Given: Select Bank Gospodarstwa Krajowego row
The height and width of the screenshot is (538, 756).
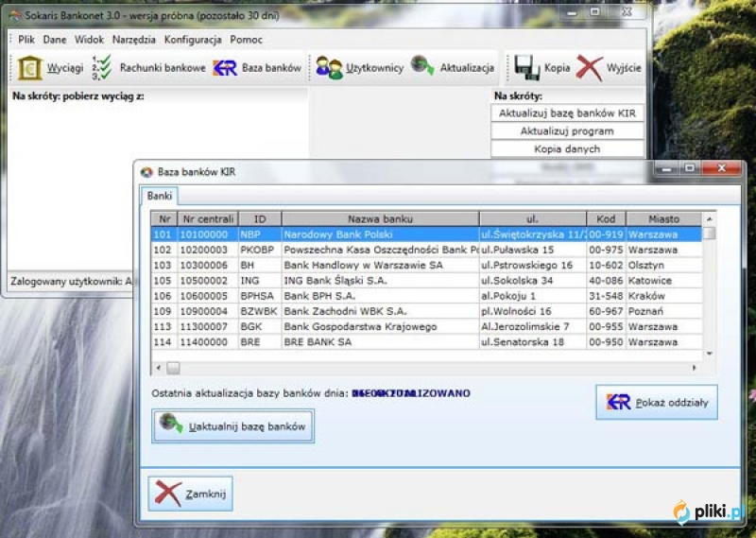Looking at the screenshot, I should [x=427, y=326].
